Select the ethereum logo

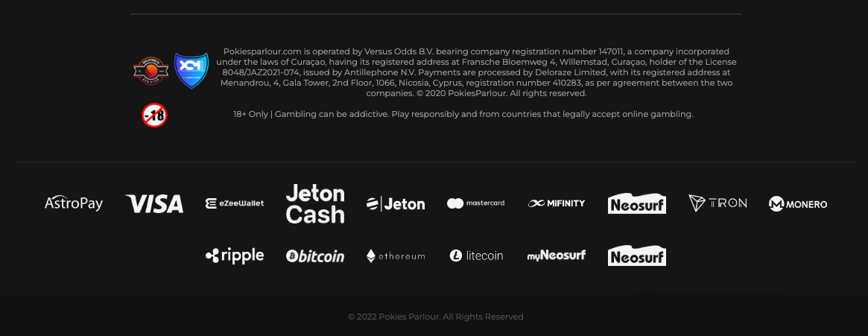click(396, 256)
